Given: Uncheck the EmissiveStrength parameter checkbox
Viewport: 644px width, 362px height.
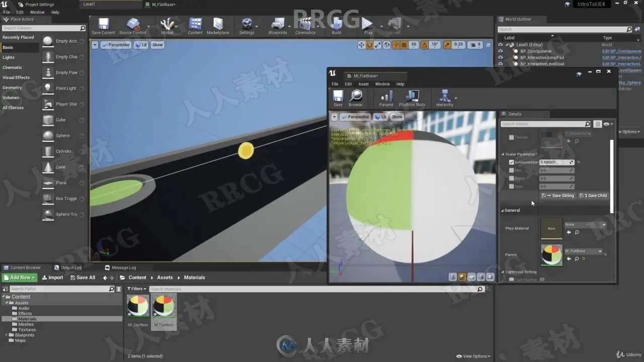Looking at the screenshot, I should point(511,162).
